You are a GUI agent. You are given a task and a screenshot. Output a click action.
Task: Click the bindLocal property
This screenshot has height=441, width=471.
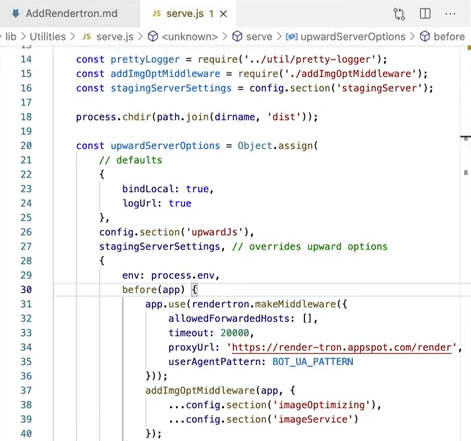pos(148,189)
